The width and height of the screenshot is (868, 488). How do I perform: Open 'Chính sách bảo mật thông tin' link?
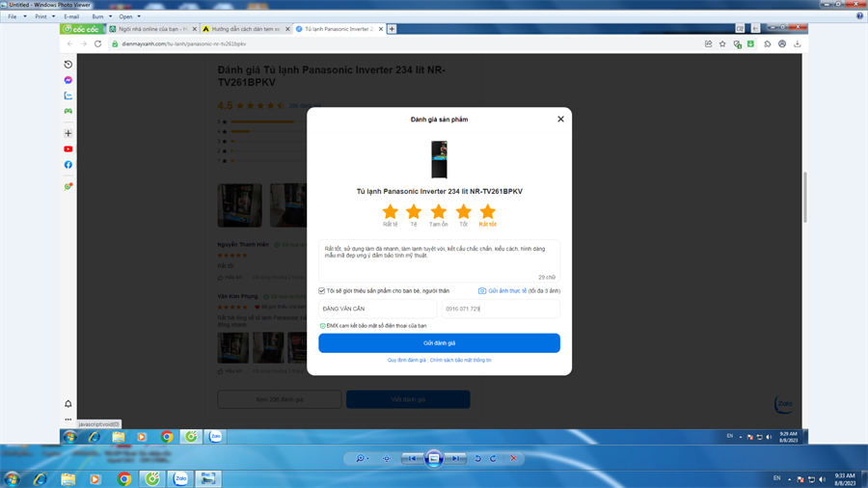[461, 360]
